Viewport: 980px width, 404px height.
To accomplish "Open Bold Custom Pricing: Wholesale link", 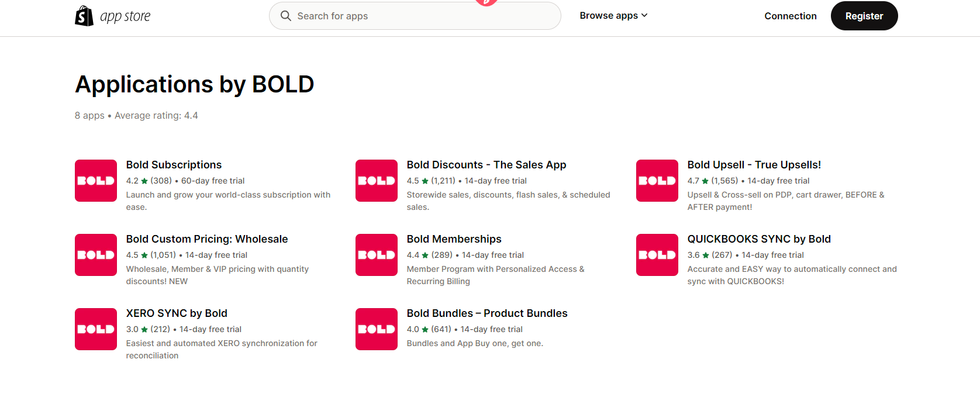I will click(x=207, y=239).
